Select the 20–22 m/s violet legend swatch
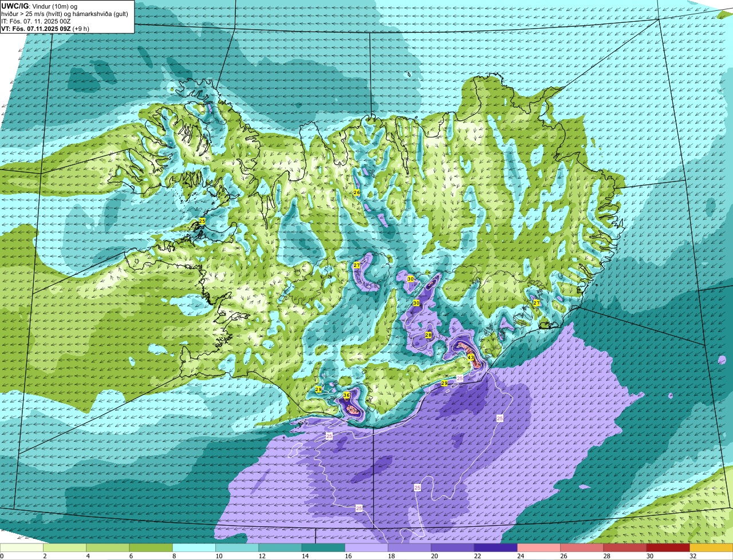The height and width of the screenshot is (560, 733). [452, 547]
